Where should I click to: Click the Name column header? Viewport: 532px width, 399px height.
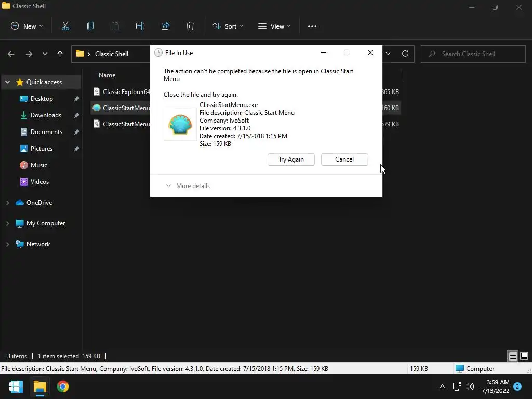(107, 75)
